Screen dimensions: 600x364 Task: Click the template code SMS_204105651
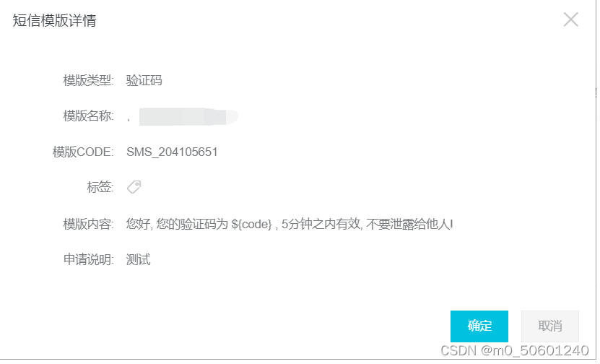(x=172, y=152)
